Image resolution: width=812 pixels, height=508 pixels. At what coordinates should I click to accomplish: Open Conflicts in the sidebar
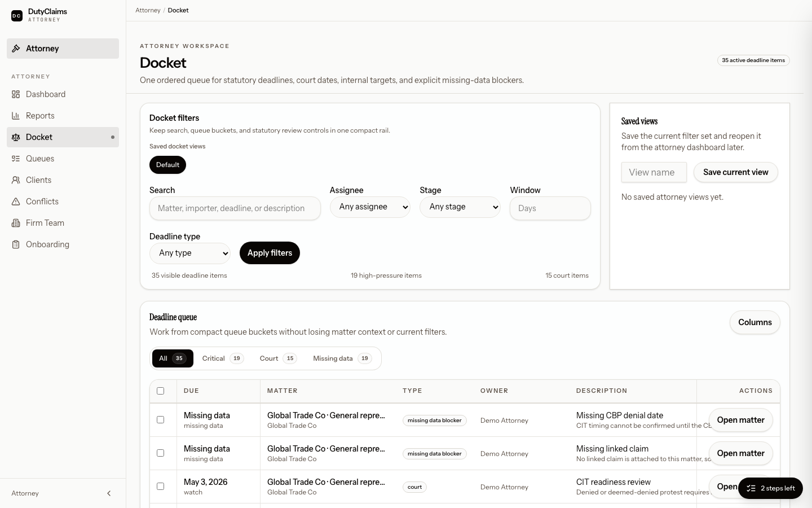point(63,202)
